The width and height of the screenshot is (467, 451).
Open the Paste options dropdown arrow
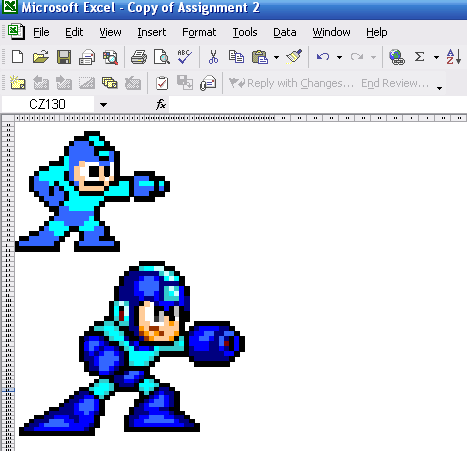click(x=276, y=57)
